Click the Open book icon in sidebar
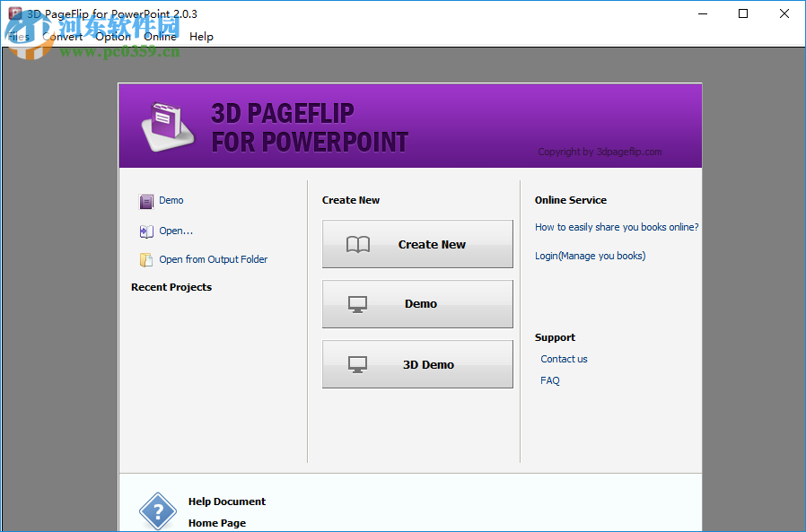The height and width of the screenshot is (532, 806). (145, 231)
